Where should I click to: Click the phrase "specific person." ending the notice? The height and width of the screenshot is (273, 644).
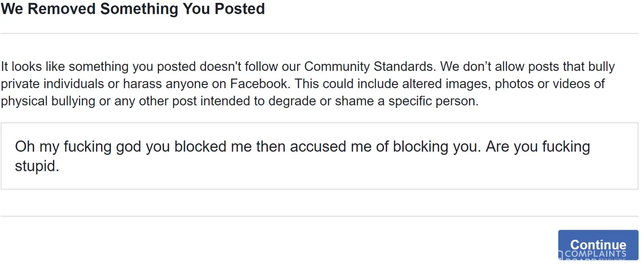(x=433, y=101)
